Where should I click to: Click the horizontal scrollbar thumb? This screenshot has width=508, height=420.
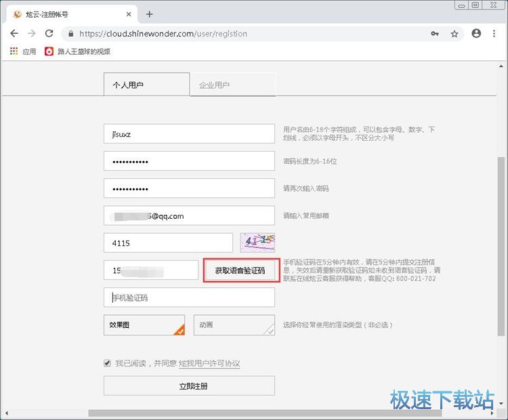(265, 413)
